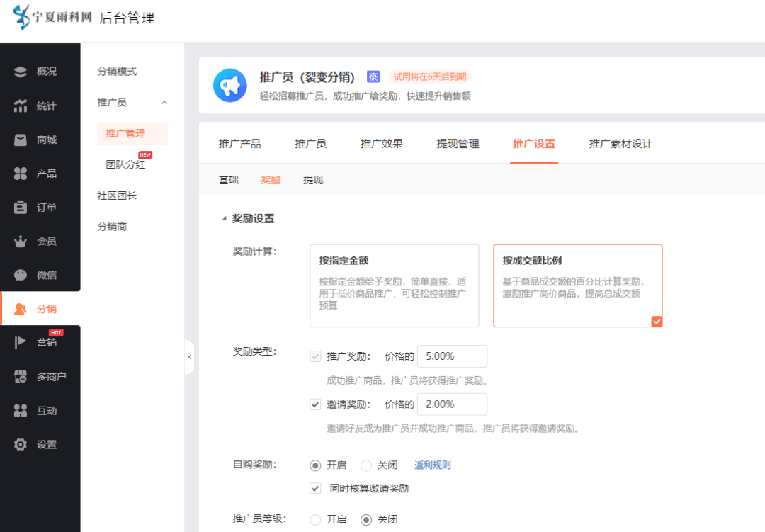The width and height of the screenshot is (765, 532).
Task: Click the purple badge beside 推广员 title
Action: tap(373, 77)
